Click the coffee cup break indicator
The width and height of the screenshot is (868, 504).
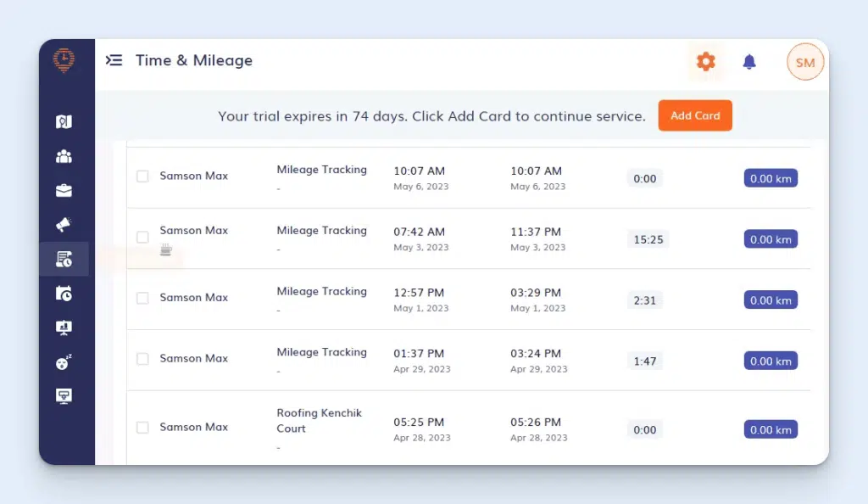164,249
